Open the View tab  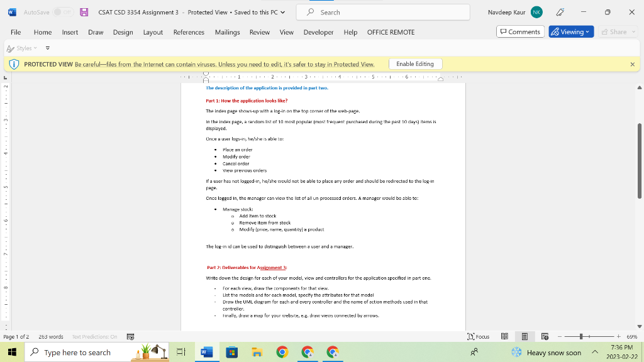tap(286, 32)
